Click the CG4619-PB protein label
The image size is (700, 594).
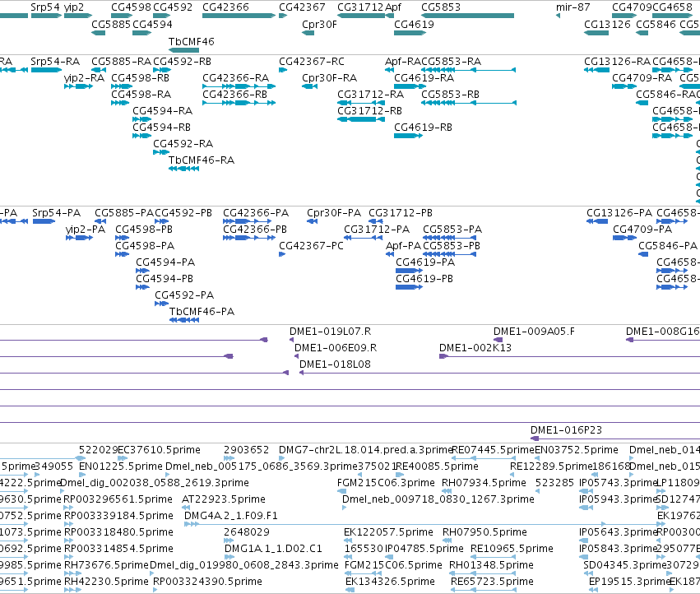424,279
